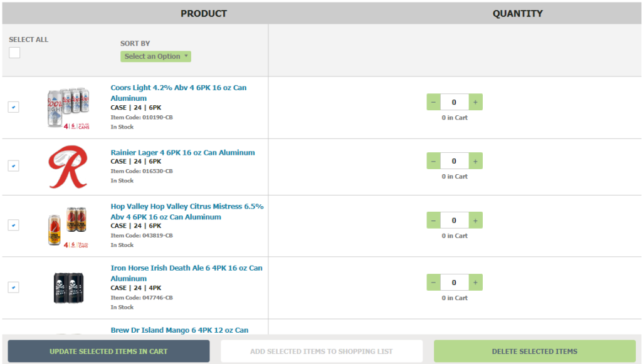Click 'CASE | 24 | 6PK' for Hop Valley
Image resolution: width=642 pixels, height=364 pixels.
pyautogui.click(x=136, y=226)
